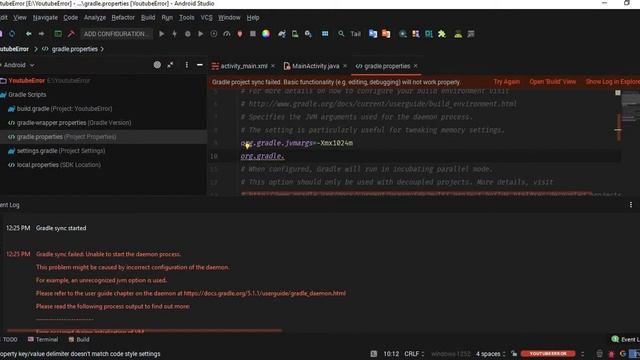Click Try Again link in sync banner
The image size is (640, 360).
click(507, 82)
